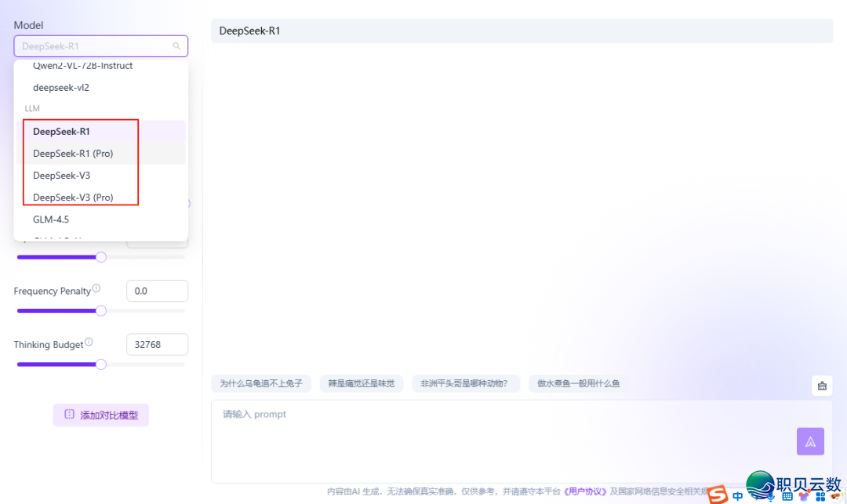Open the Sogou toolbox four-squares icon
847x504 pixels.
(x=820, y=496)
